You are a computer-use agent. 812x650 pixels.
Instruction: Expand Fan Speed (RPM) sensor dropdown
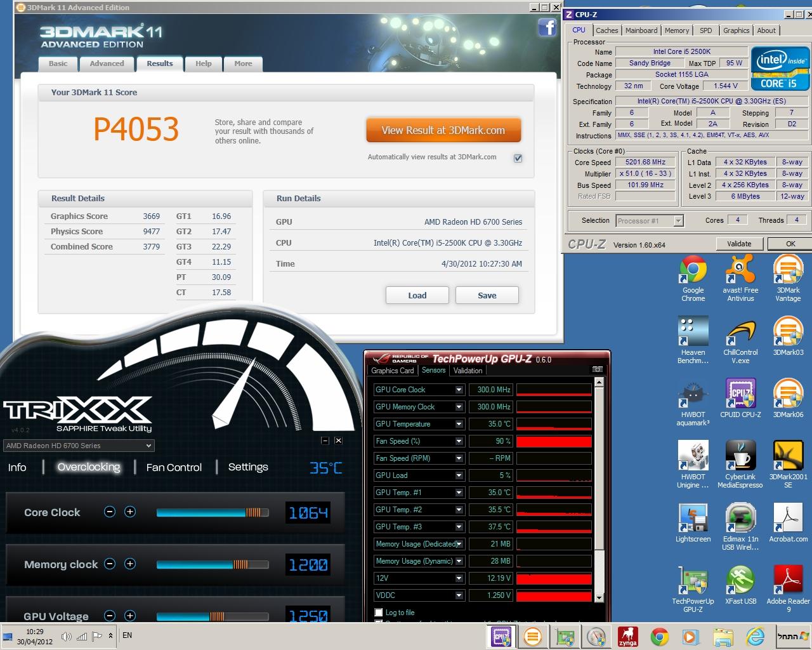click(x=459, y=458)
